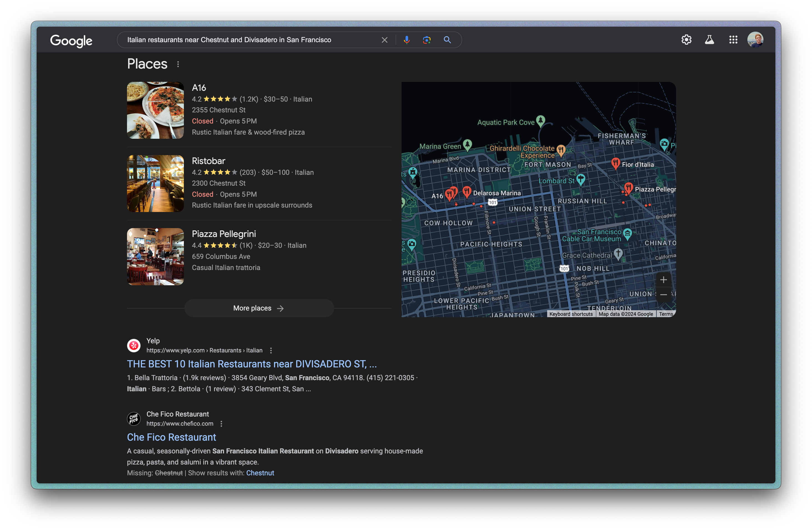
Task: Open the quick settings gear
Action: (x=686, y=40)
